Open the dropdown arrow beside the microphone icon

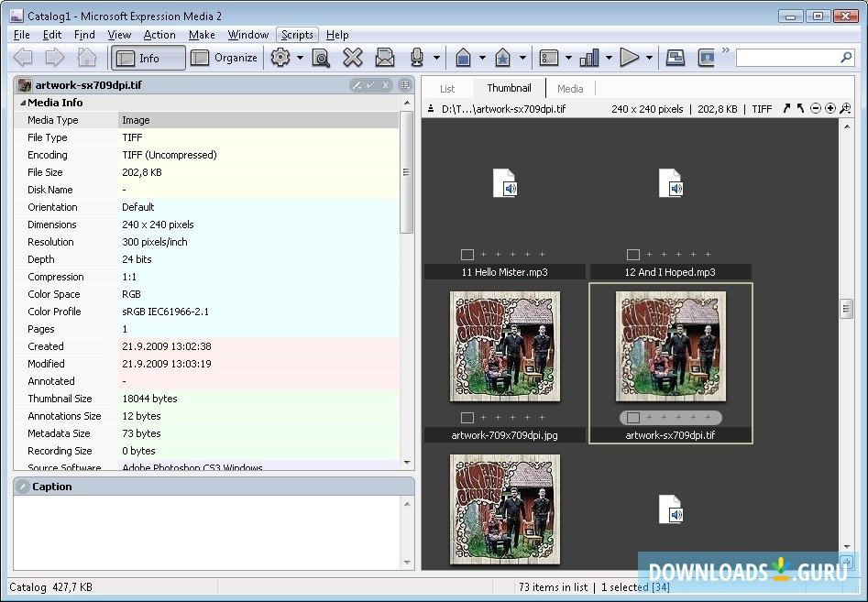(436, 58)
